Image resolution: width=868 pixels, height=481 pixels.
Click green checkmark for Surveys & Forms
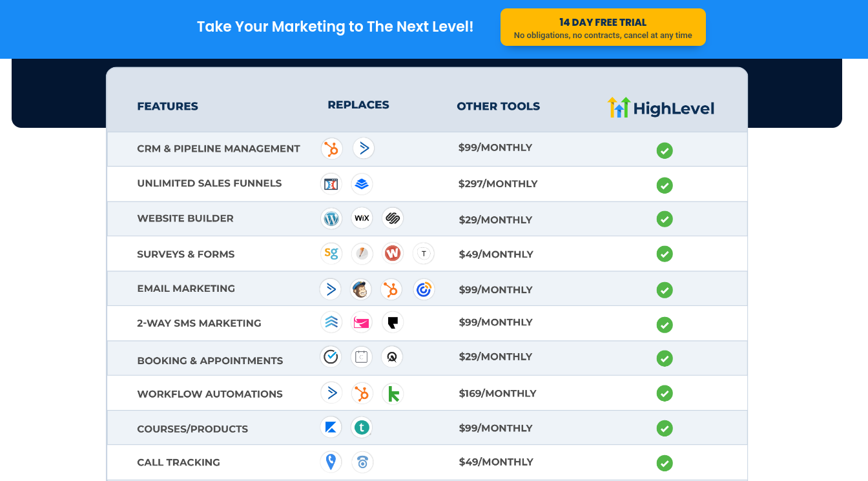pos(665,254)
